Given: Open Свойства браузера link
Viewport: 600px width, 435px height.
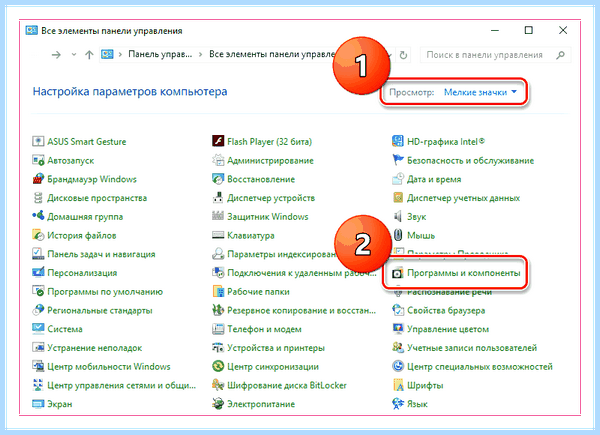Looking at the screenshot, I should click(446, 310).
